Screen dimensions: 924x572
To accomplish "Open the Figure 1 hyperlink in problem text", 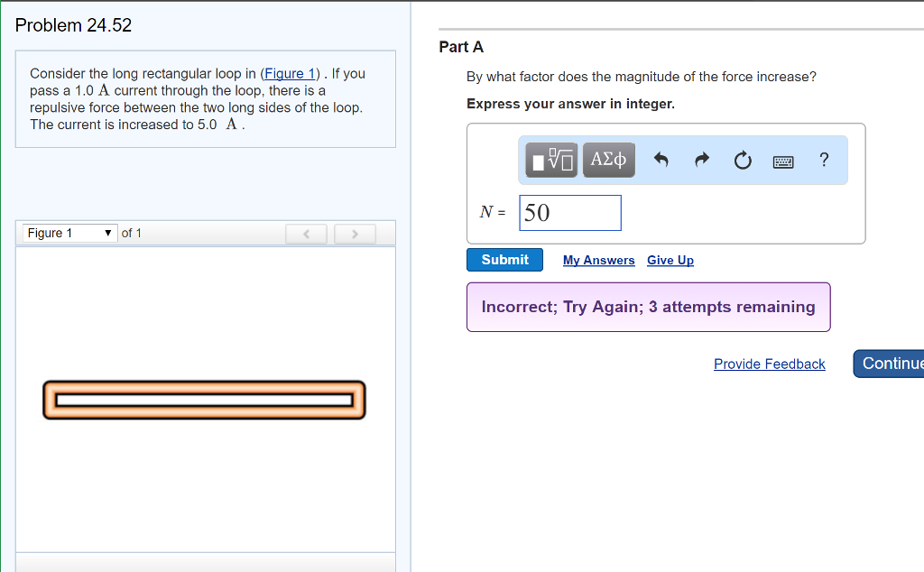I will tap(289, 73).
